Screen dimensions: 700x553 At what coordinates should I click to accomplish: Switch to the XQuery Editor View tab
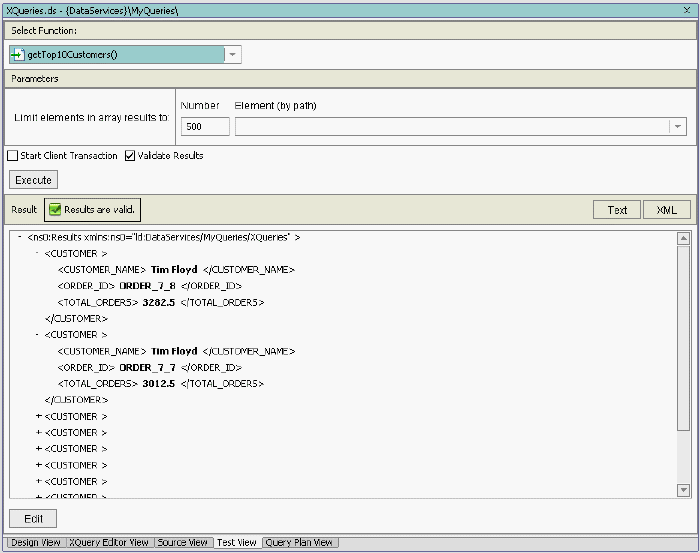tap(108, 542)
